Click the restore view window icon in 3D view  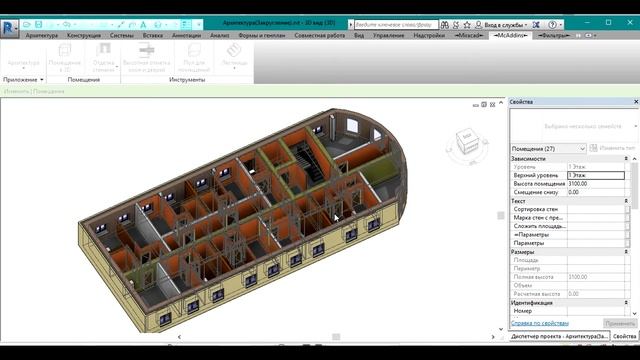coord(484,105)
